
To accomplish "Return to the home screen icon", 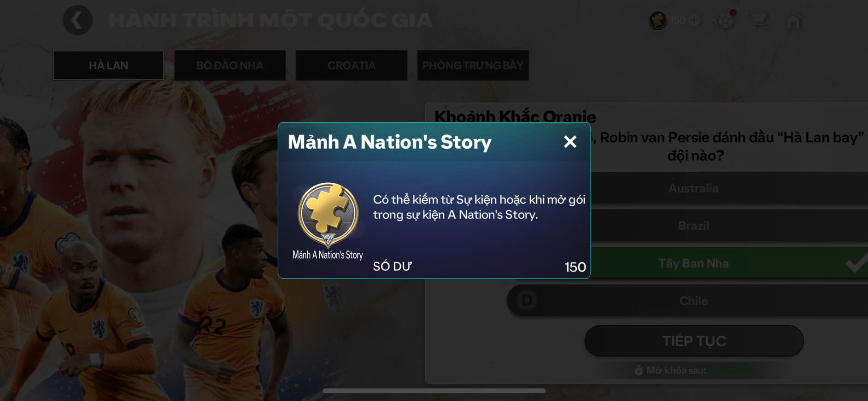I will click(x=793, y=21).
